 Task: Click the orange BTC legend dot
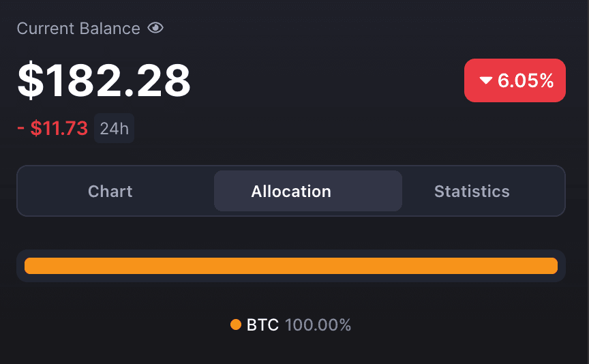click(235, 324)
